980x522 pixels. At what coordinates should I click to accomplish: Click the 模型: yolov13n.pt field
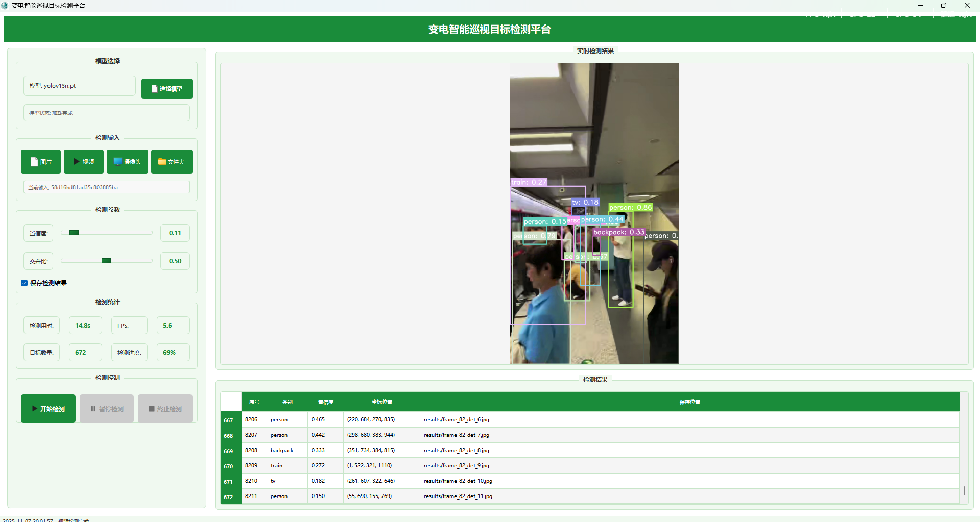click(80, 86)
